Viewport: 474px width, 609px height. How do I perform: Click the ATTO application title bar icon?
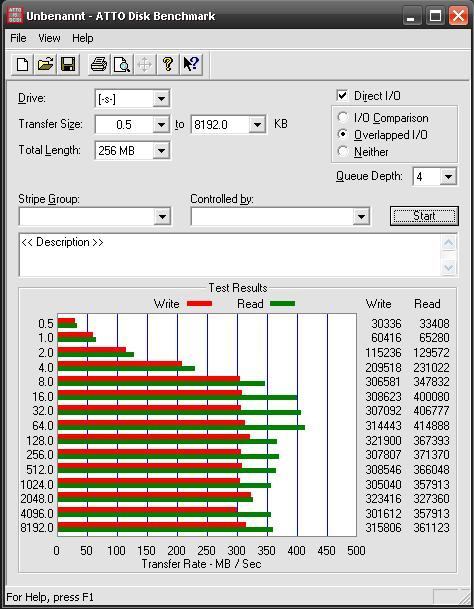15,16
